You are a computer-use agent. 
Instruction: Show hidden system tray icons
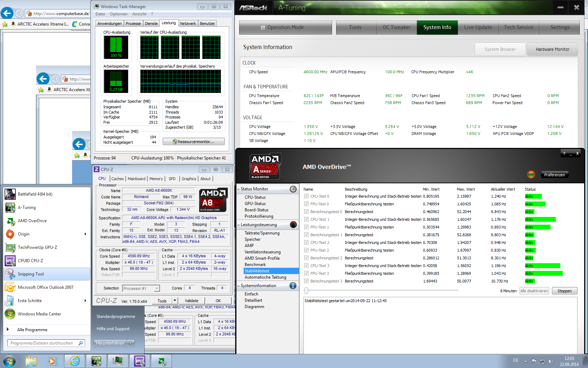[525, 361]
